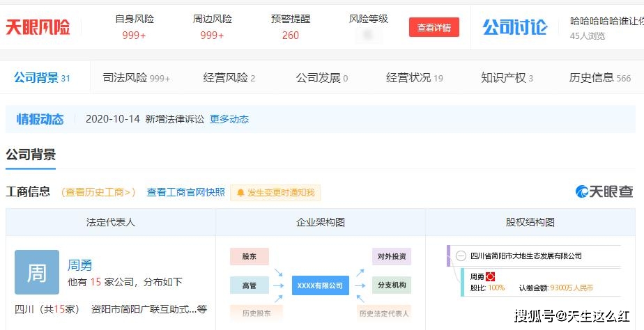Open 自身风险 999+ entry

click(134, 27)
